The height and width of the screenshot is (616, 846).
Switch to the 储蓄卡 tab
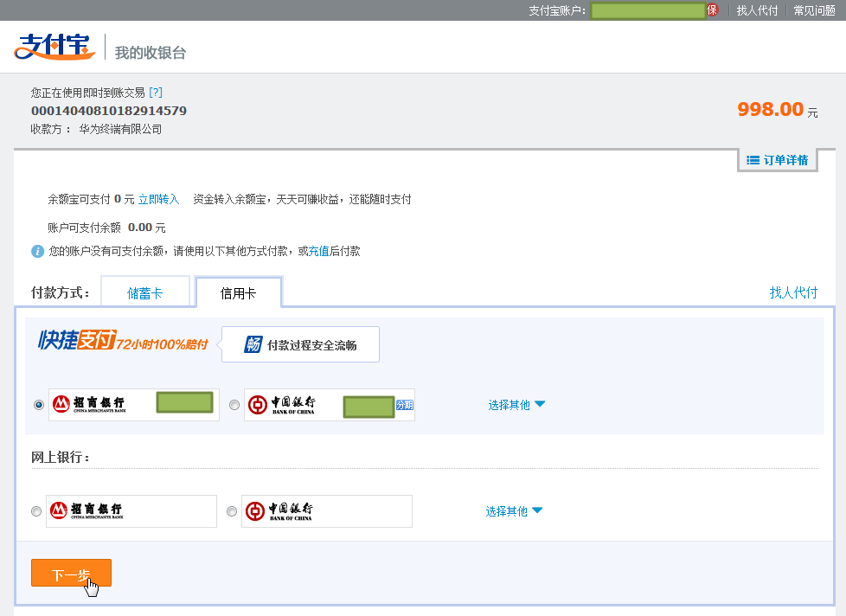click(x=145, y=292)
